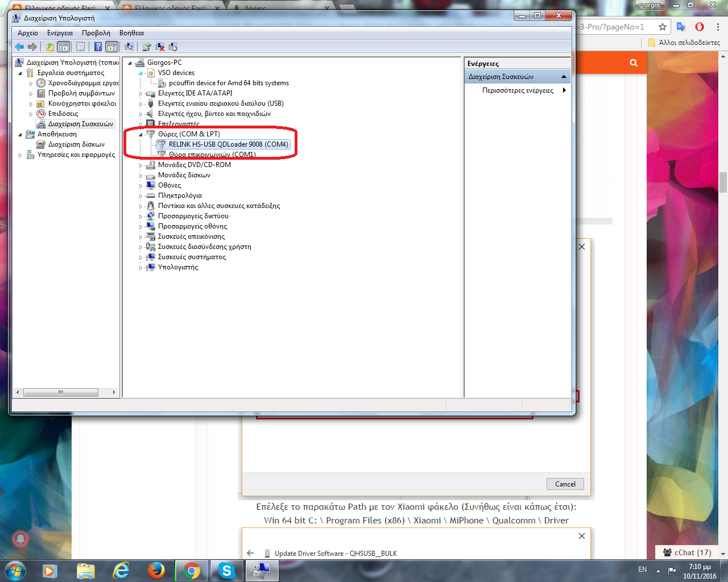Click the USB controllers category row

[x=221, y=103]
